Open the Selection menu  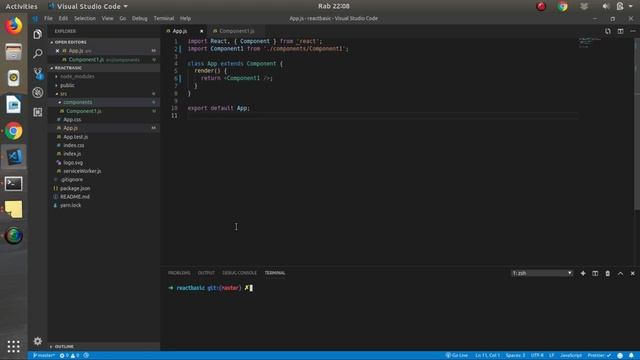[85, 18]
